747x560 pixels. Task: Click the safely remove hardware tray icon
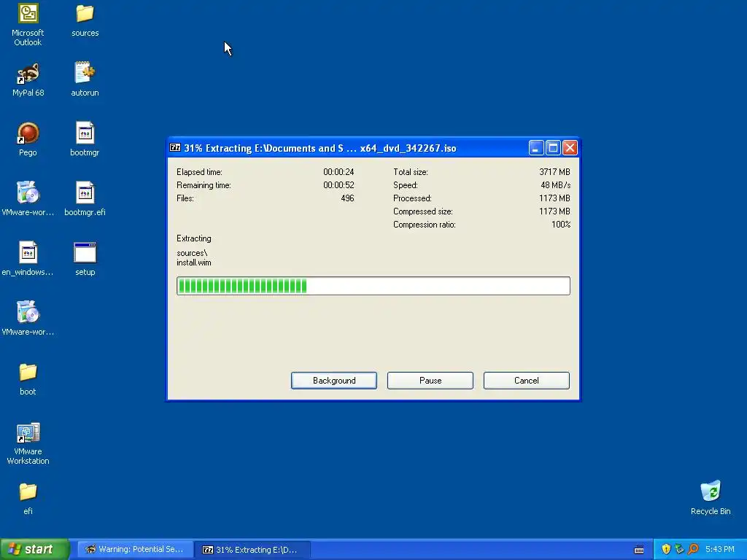(x=679, y=549)
